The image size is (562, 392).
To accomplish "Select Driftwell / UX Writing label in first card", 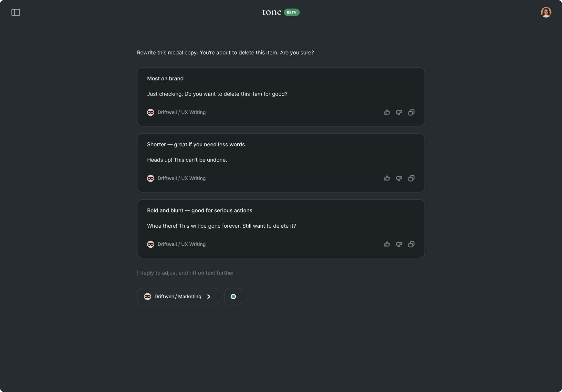I will [x=181, y=112].
